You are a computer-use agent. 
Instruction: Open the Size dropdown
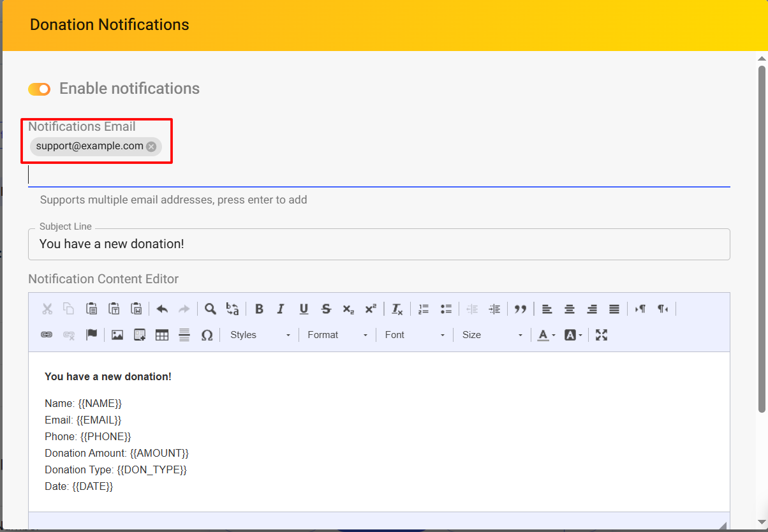tap(492, 335)
